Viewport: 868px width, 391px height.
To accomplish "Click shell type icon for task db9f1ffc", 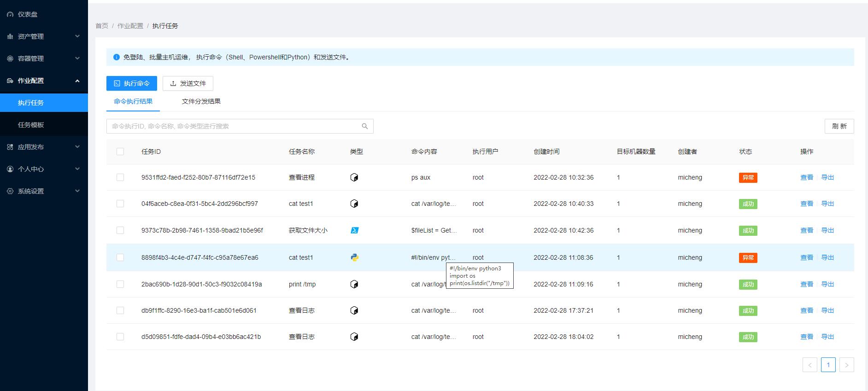I will pyautogui.click(x=354, y=310).
